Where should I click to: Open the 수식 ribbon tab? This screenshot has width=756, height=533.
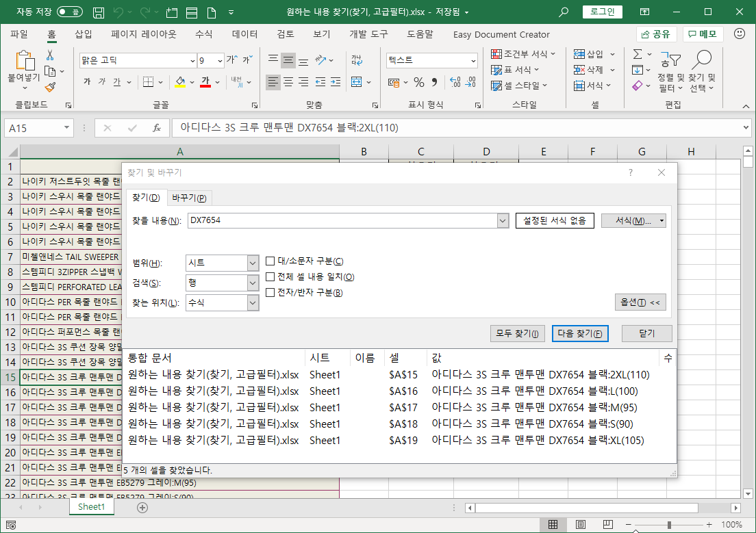(204, 34)
